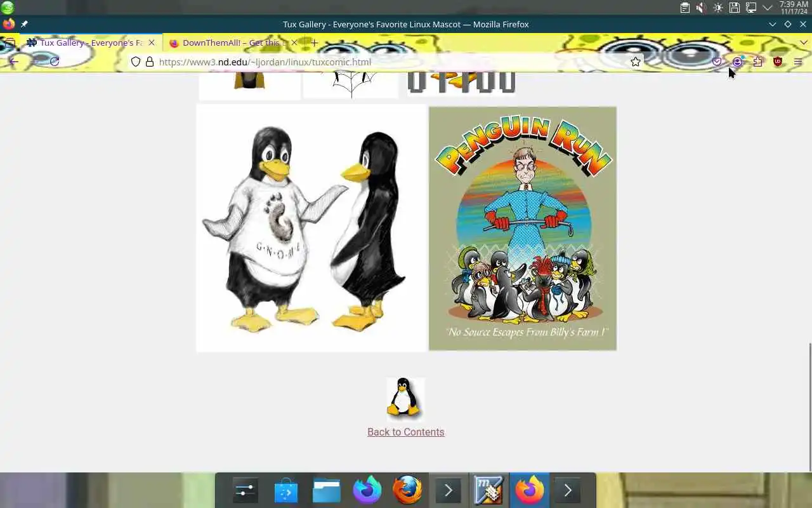Click the page vertical scrollbar
The image size is (812, 508).
[809, 406]
